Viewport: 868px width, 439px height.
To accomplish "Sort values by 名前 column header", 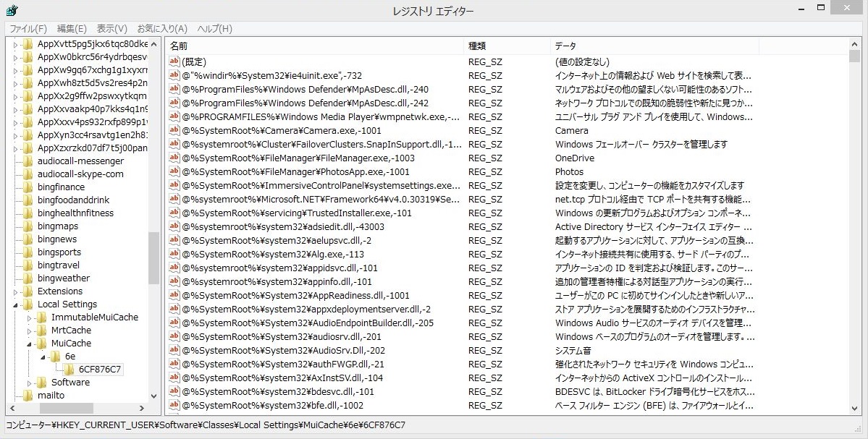I will pos(314,46).
